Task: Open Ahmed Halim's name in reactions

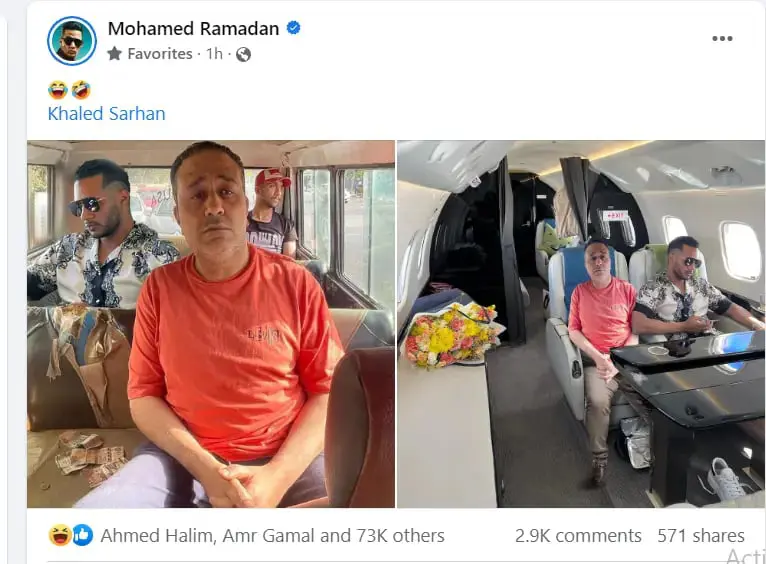Action: click(x=157, y=536)
